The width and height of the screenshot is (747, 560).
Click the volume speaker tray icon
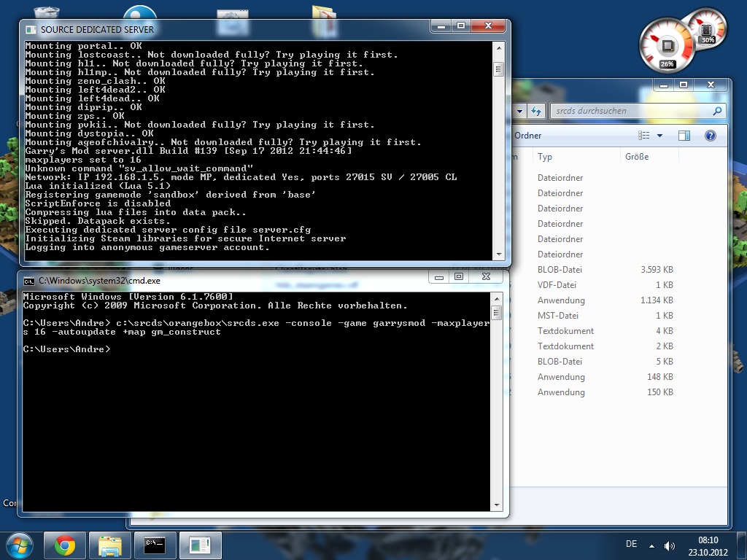[x=669, y=545]
